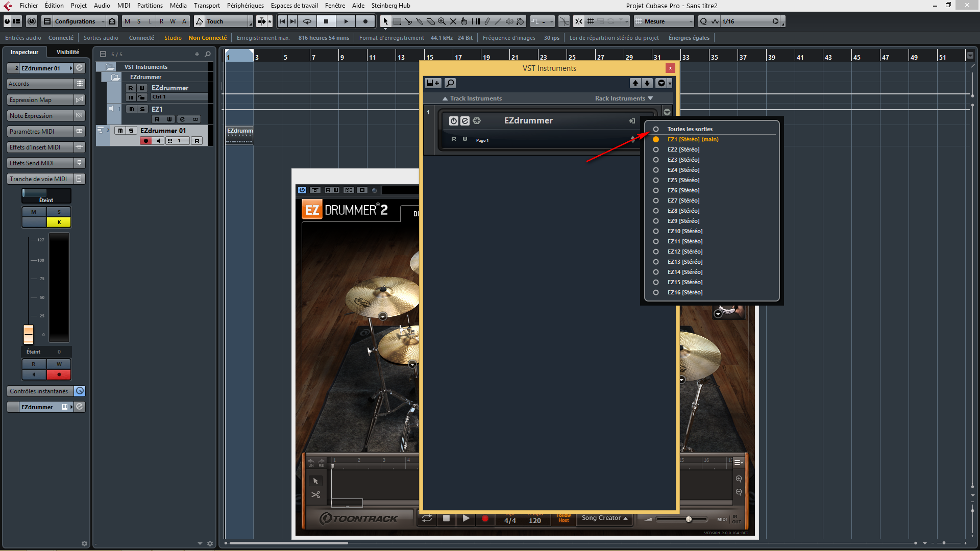Image resolution: width=980 pixels, height=551 pixels.
Task: Select the Play speaker tool
Action: [509, 21]
